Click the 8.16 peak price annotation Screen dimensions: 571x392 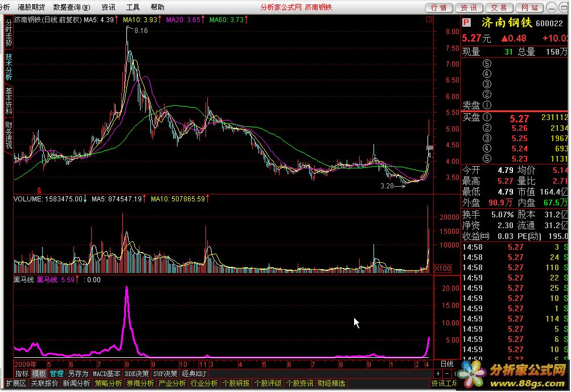click(141, 31)
